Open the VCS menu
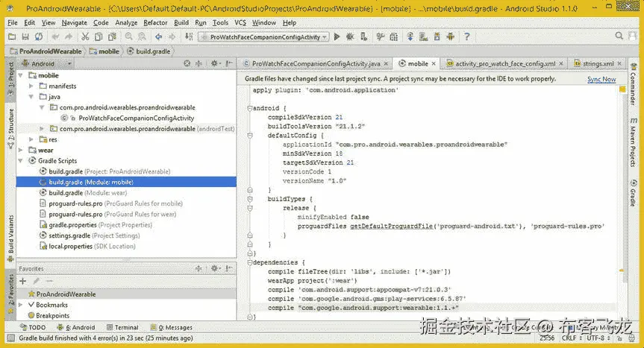644x348 pixels. pos(240,22)
